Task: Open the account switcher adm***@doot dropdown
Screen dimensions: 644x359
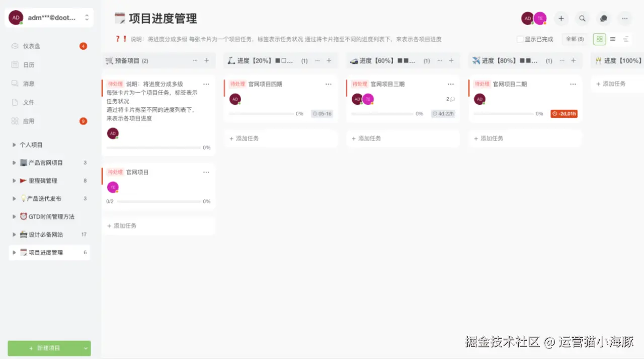Action: tap(49, 18)
